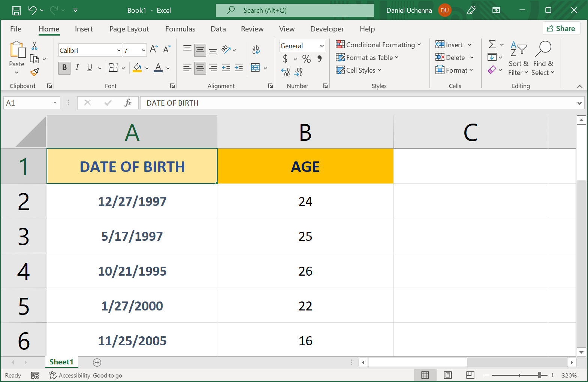Add a new sheet with plus button
588x382 pixels.
coord(97,362)
